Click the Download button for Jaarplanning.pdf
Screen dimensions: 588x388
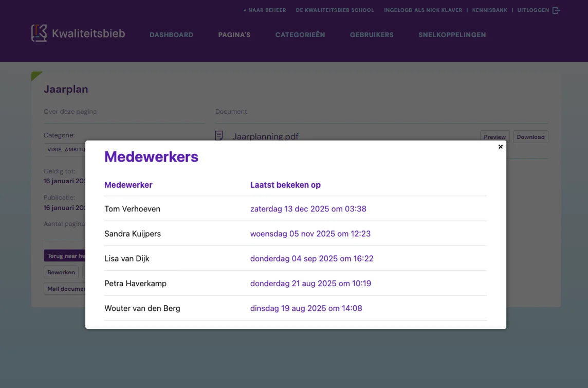[x=530, y=137]
